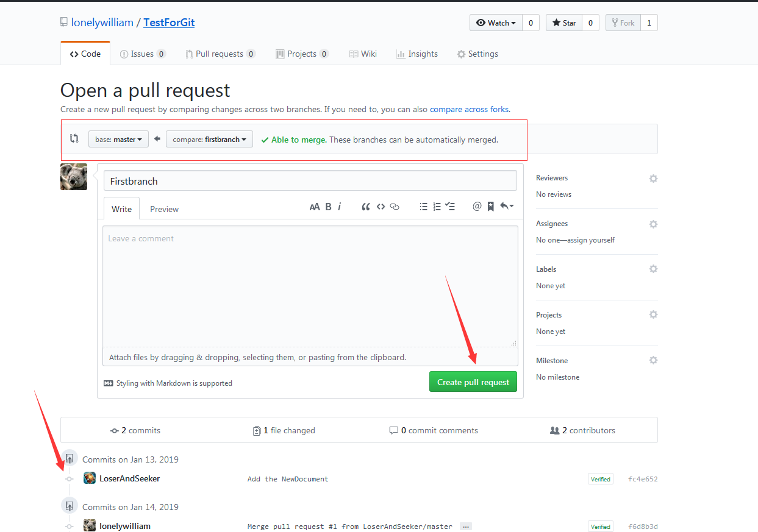Viewport: 758px width, 532px height.
Task: Expand the merge commit ellipsis button
Action: pyautogui.click(x=465, y=526)
